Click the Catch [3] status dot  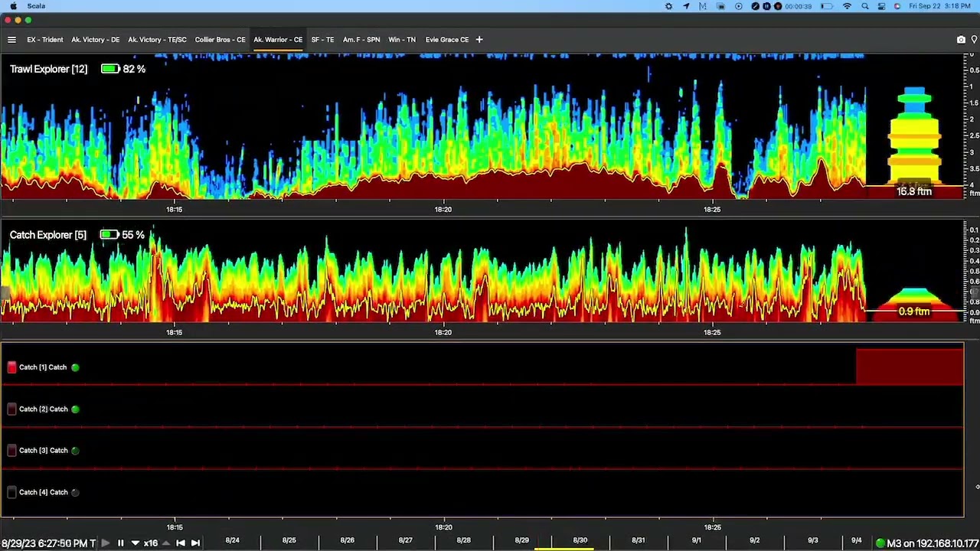pos(75,451)
